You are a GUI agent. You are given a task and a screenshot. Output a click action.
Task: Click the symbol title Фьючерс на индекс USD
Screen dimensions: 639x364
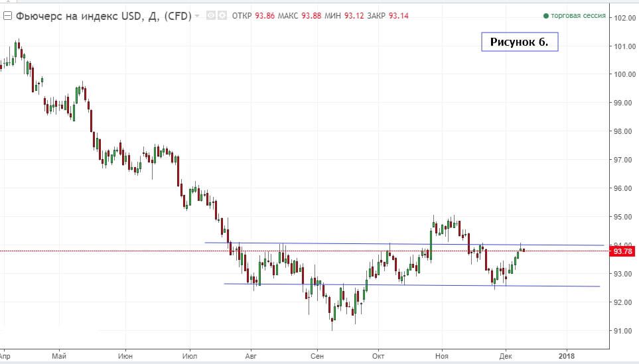[77, 15]
